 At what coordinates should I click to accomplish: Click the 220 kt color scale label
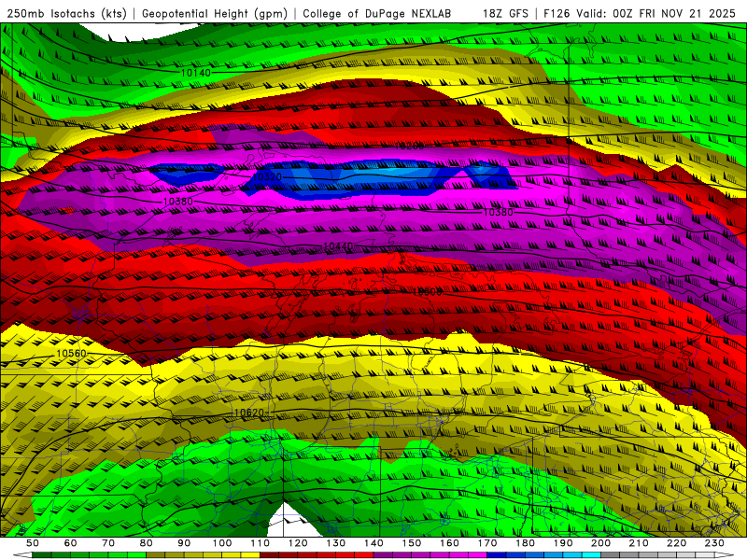point(676,543)
